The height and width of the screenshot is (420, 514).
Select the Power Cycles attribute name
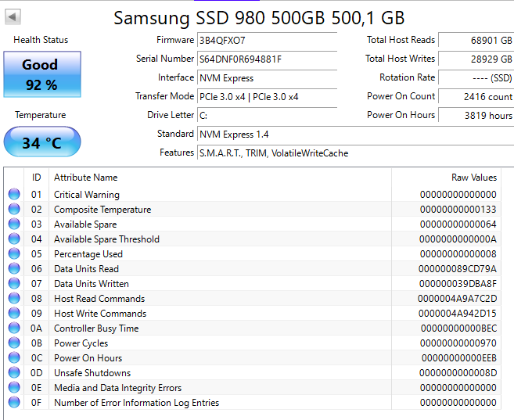tap(81, 343)
